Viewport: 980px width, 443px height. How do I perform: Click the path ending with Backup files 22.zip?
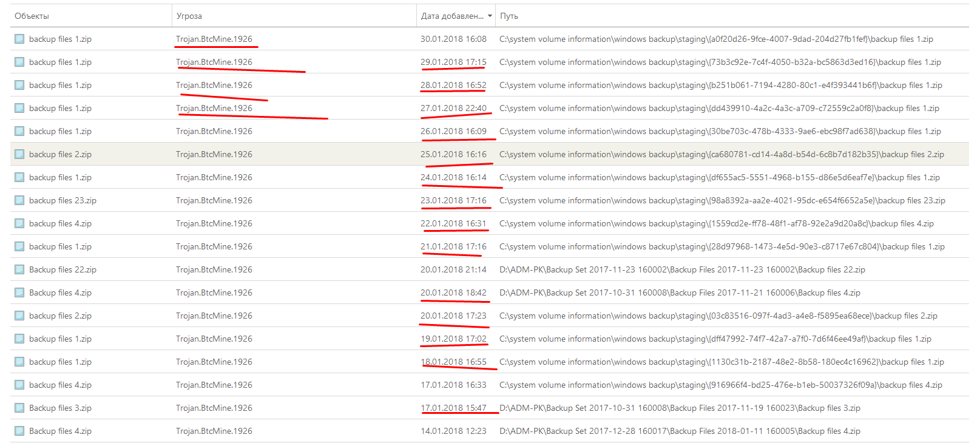click(682, 269)
